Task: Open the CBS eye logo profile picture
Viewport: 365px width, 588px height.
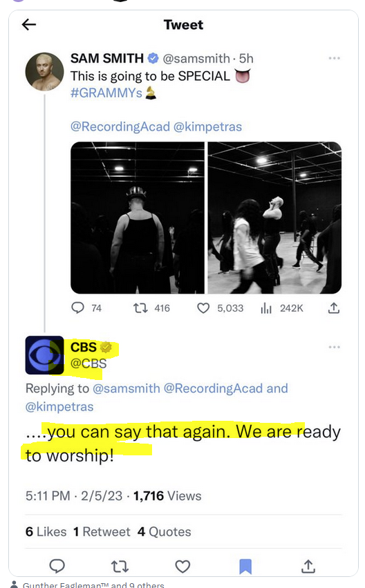Action: tap(44, 354)
